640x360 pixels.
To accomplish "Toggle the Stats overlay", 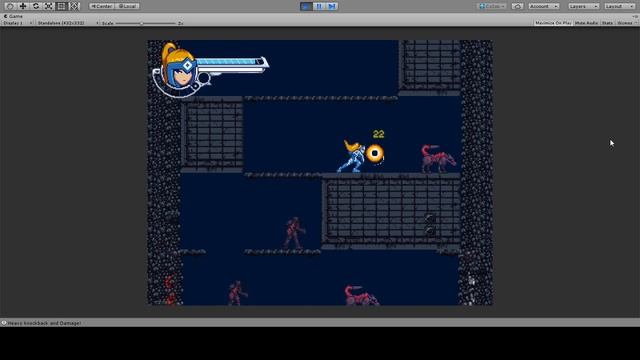I will pyautogui.click(x=607, y=23).
